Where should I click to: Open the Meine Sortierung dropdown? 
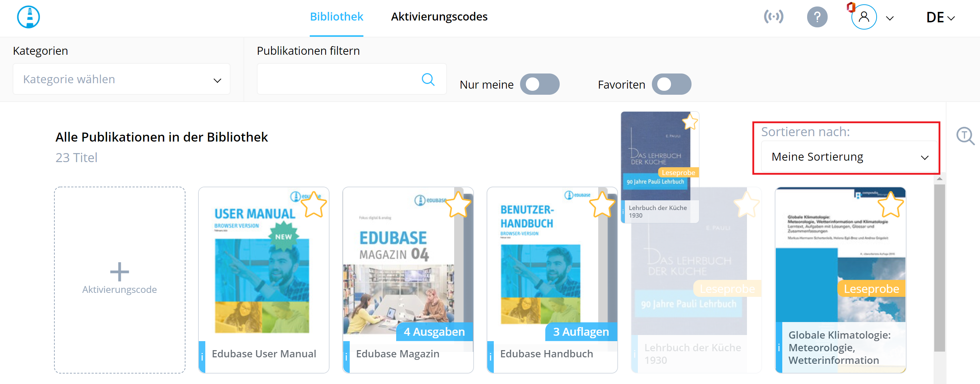point(849,157)
